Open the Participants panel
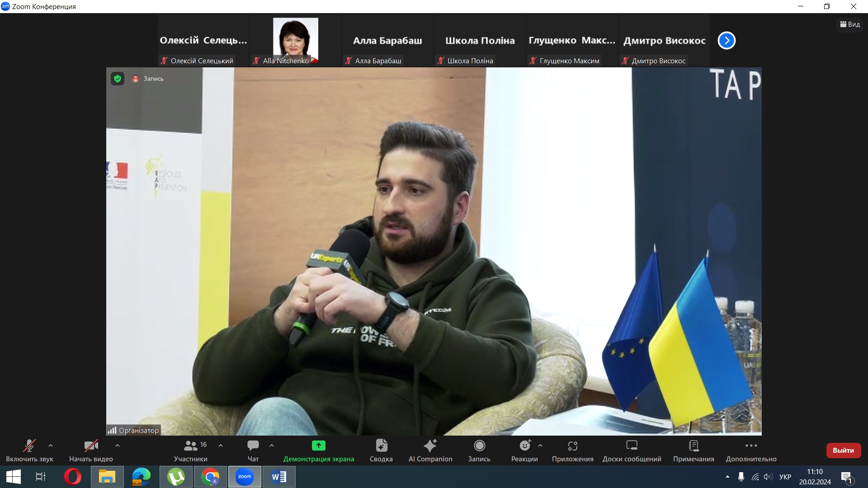 click(190, 450)
